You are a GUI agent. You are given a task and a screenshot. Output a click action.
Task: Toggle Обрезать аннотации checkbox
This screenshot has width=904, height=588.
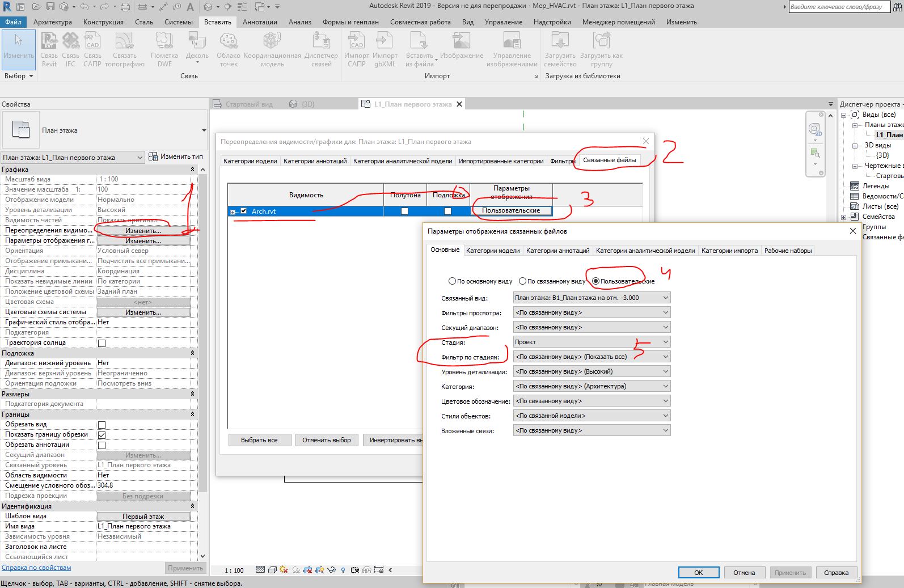click(102, 445)
